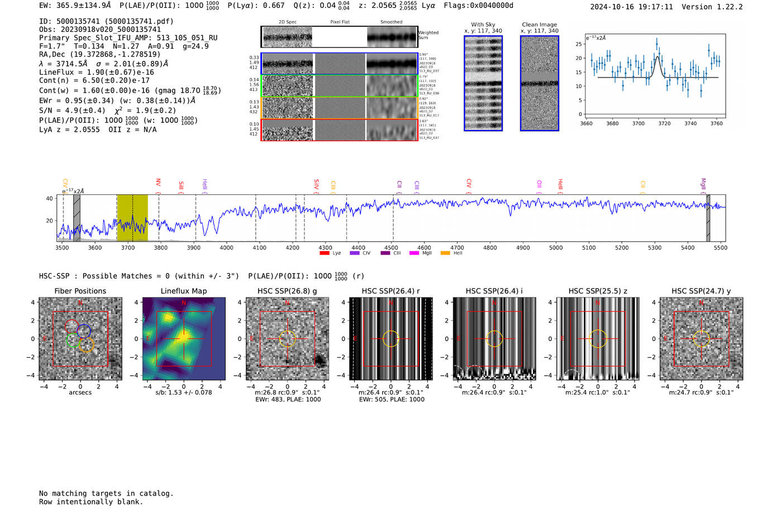This screenshot has width=782, height=532.
Task: Click the hatched gray band near 5460 Å
Action: tap(708, 218)
